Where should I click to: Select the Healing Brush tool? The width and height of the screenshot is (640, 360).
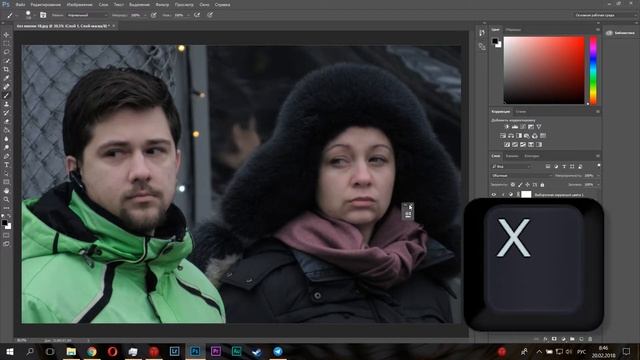pos(6,87)
